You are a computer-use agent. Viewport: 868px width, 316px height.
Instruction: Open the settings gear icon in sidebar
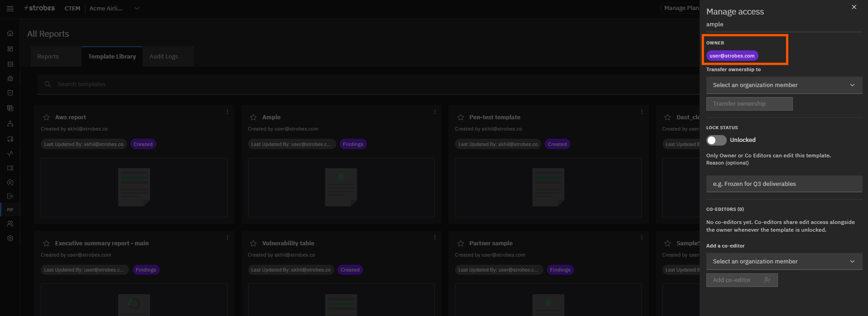click(10, 238)
